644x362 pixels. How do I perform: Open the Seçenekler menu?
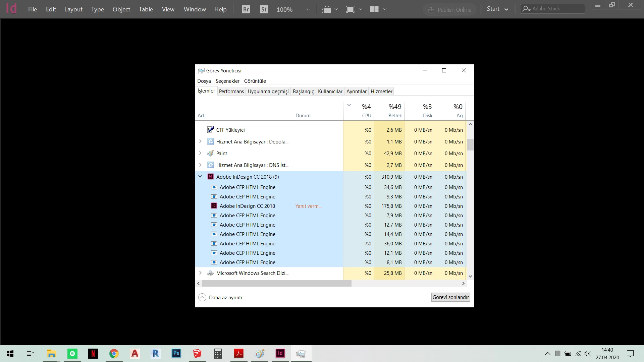(227, 81)
